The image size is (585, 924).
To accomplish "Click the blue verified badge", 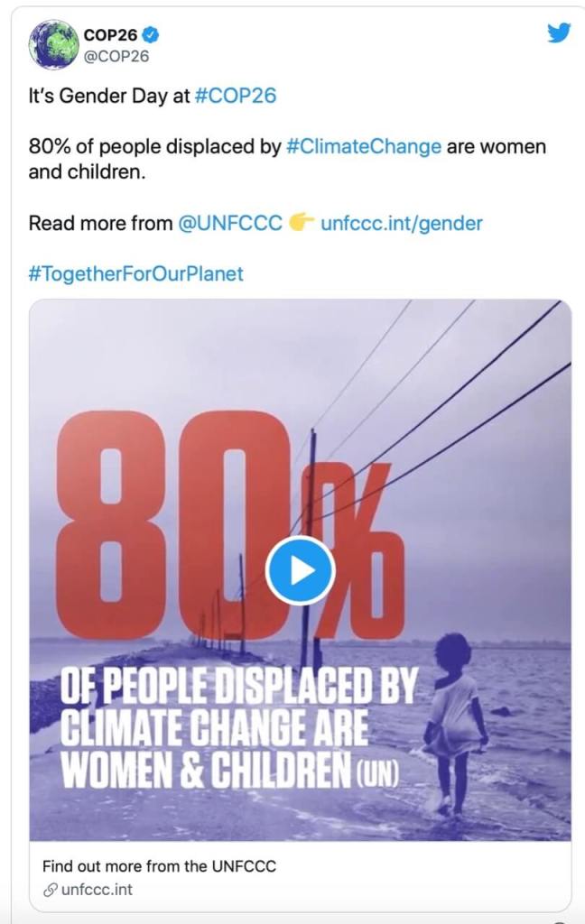I will click(x=153, y=35).
